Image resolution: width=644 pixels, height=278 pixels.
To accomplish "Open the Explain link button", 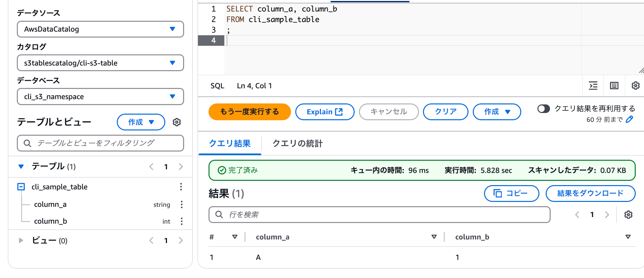I will [325, 112].
